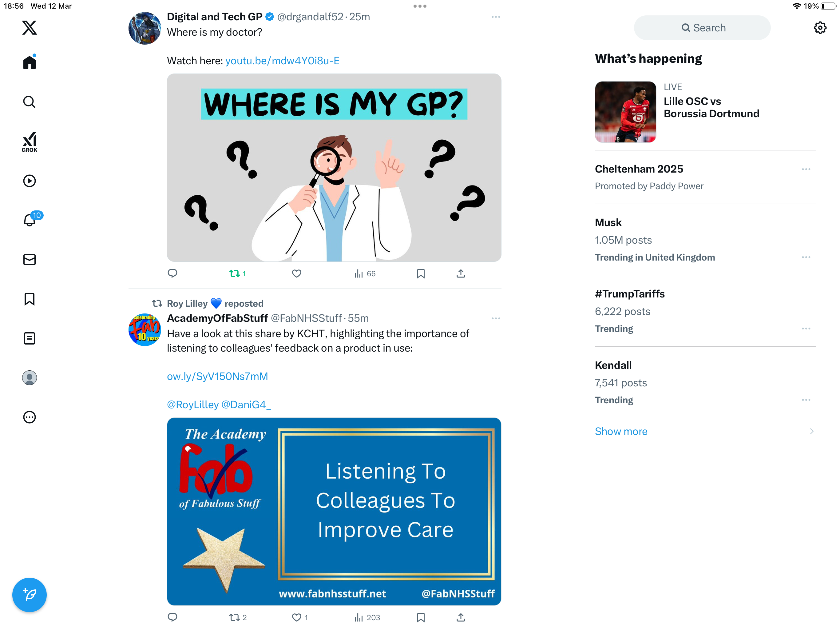The height and width of the screenshot is (630, 840).
Task: Open the ow.ly/SyV150Ns7mM link
Action: pos(217,376)
